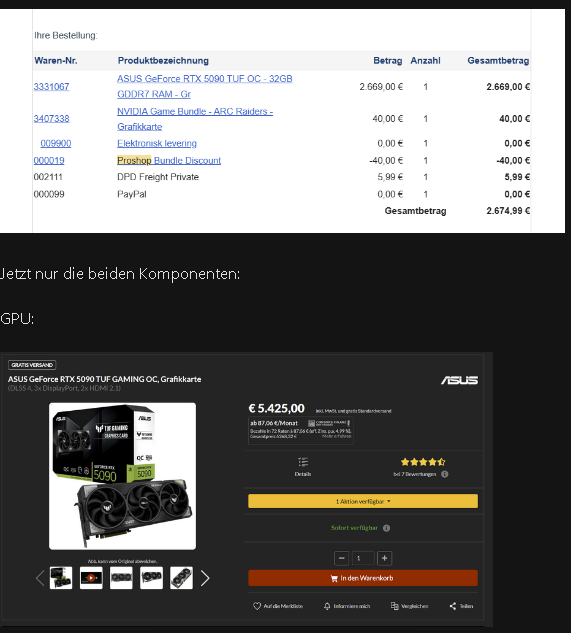This screenshot has height=633, width=571.
Task: Open the financing offer ab 87,06 €/Monat box
Action: (x=300, y=430)
